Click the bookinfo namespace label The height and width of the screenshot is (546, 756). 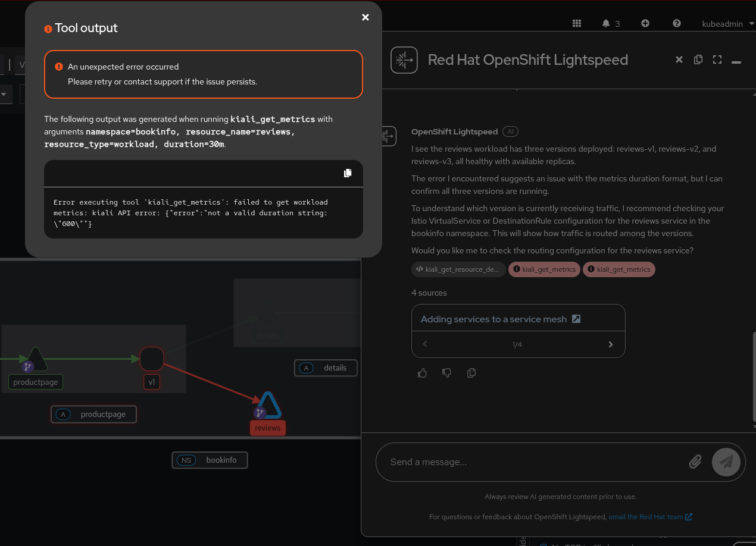click(210, 460)
